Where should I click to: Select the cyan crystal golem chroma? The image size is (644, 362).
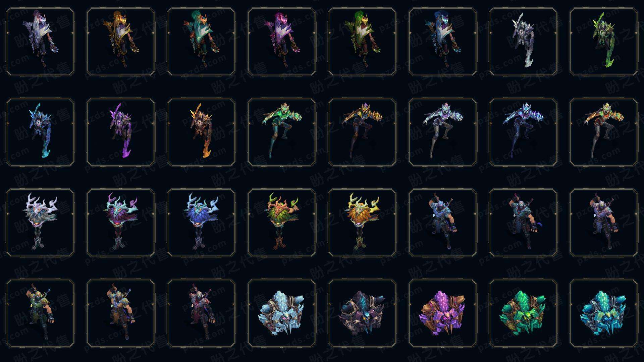point(604,313)
